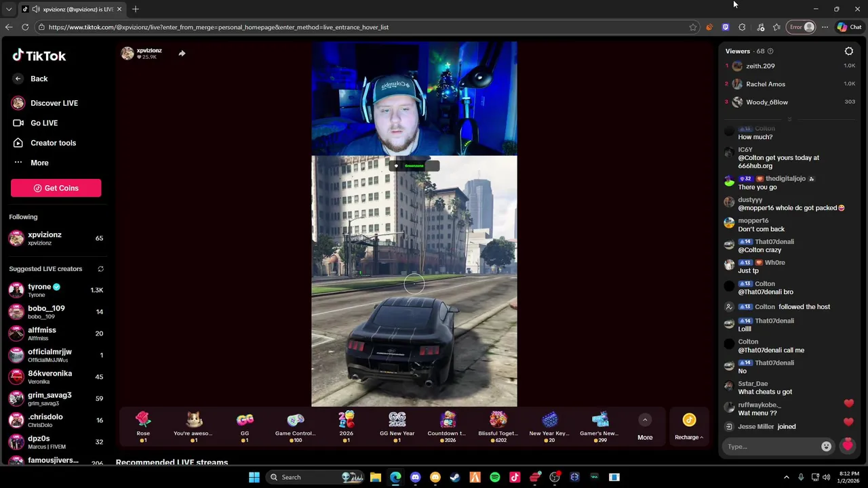Share the live stream

(182, 53)
